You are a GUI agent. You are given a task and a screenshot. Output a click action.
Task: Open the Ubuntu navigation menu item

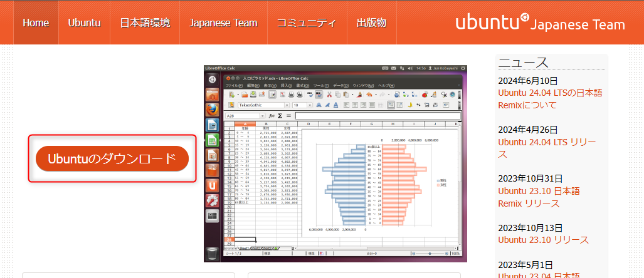click(x=84, y=23)
